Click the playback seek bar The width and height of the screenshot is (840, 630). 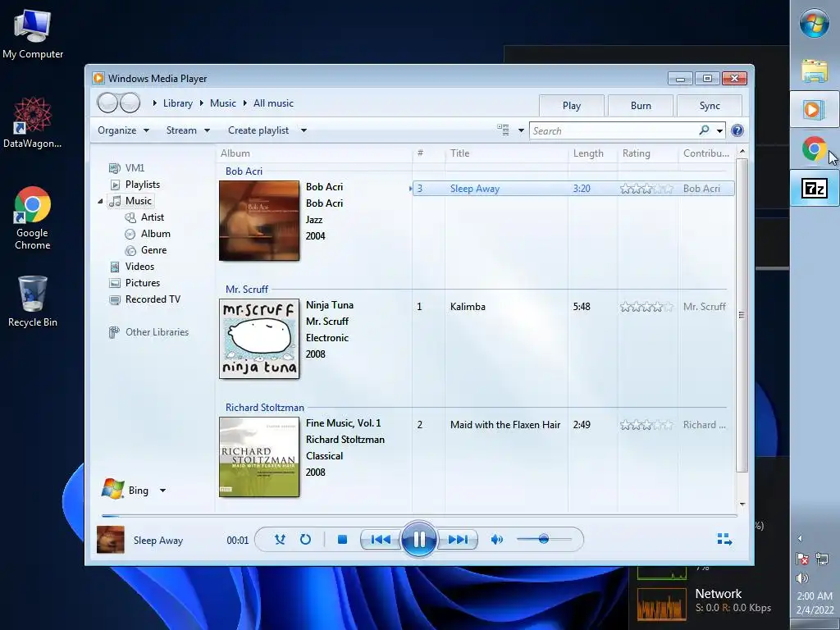(419, 516)
